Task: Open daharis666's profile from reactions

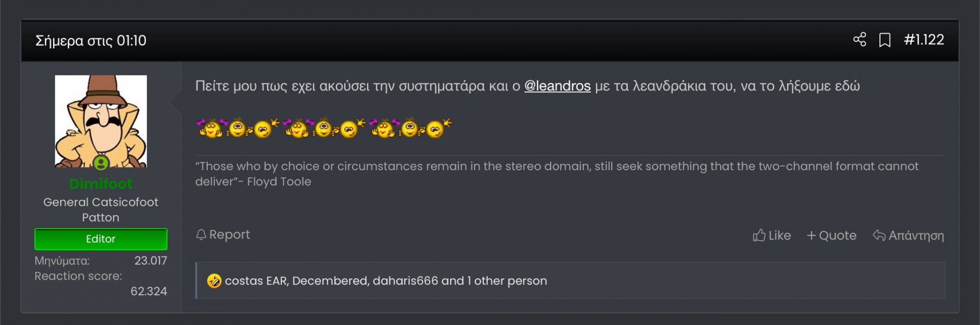Action: click(405, 281)
